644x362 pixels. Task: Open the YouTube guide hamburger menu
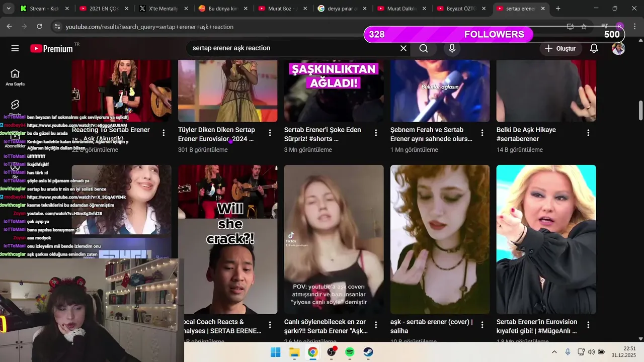point(15,48)
